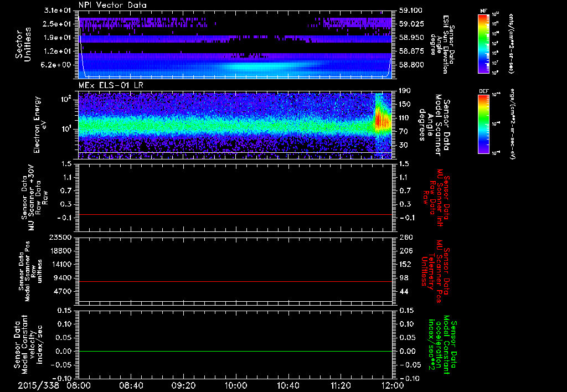This screenshot has height=392, width=567.
Task: Click the DEF color scale bar
Action: coord(482,123)
